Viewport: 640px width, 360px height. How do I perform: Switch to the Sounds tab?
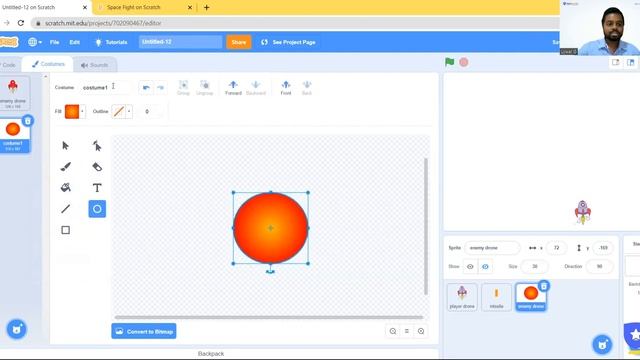(x=94, y=65)
